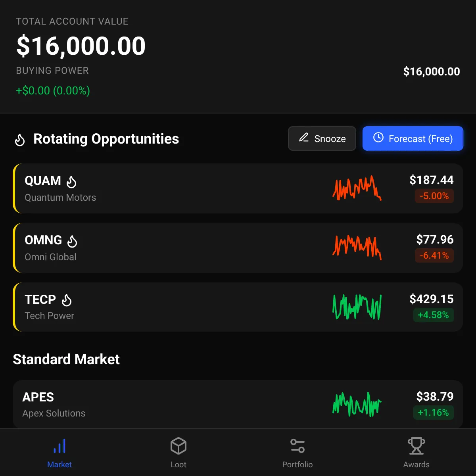
Task: Open the Forecast (Free) button
Action: pyautogui.click(x=413, y=138)
